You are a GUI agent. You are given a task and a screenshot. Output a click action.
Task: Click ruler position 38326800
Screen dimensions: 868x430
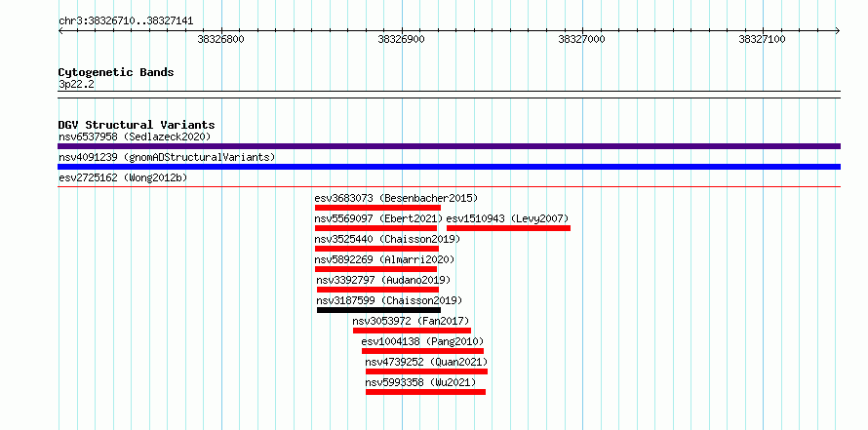pos(220,39)
